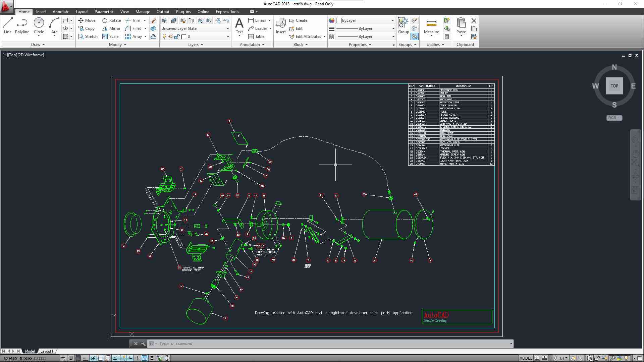
Task: Click the layer 0 color swatch
Action: tap(184, 37)
